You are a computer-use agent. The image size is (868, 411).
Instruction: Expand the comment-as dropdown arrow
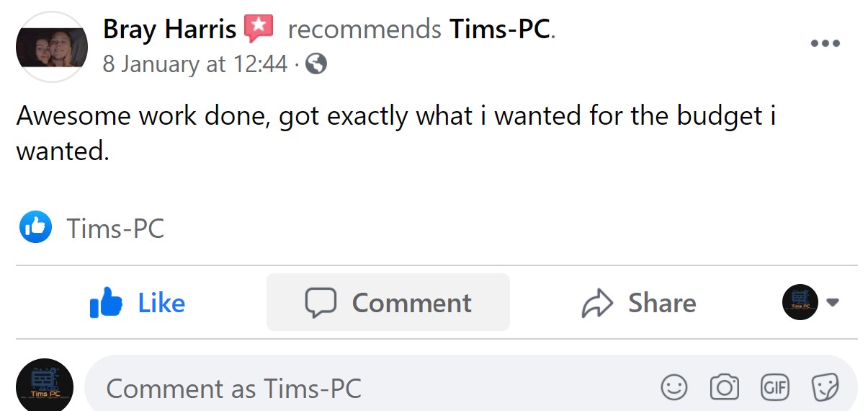(833, 303)
